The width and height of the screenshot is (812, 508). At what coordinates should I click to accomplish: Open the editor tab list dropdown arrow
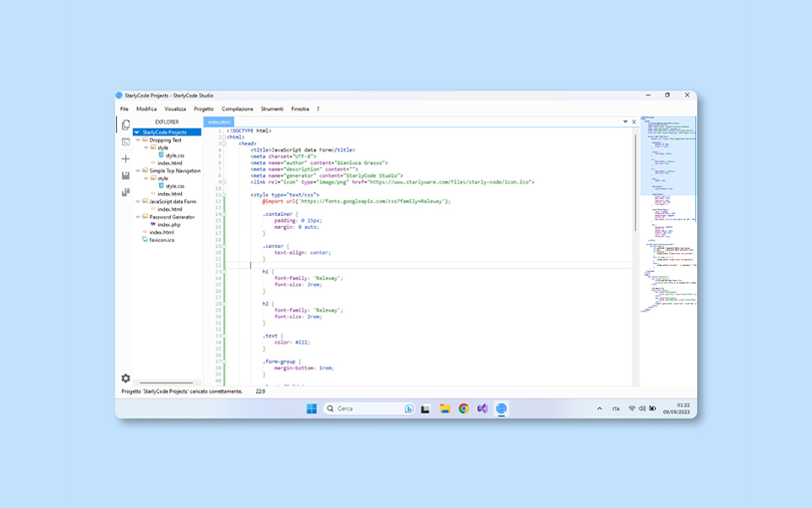coord(625,122)
